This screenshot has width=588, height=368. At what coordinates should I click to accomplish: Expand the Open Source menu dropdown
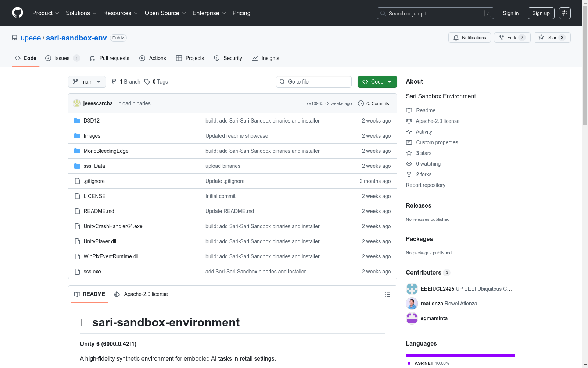point(165,13)
